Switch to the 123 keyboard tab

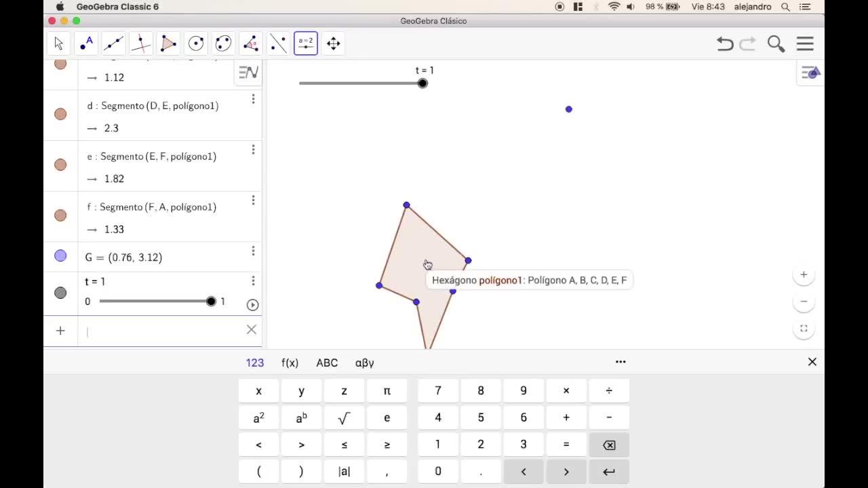[x=255, y=363]
